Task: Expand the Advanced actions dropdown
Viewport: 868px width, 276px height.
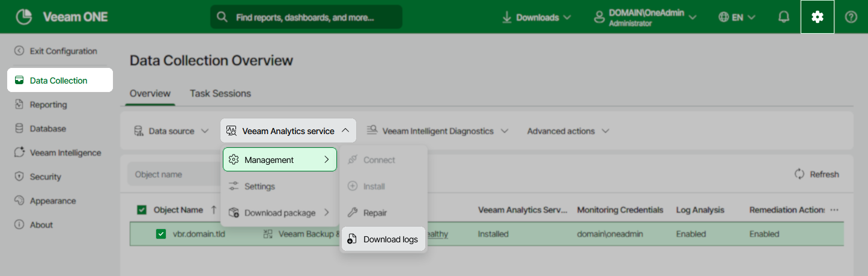Action: 605,131
